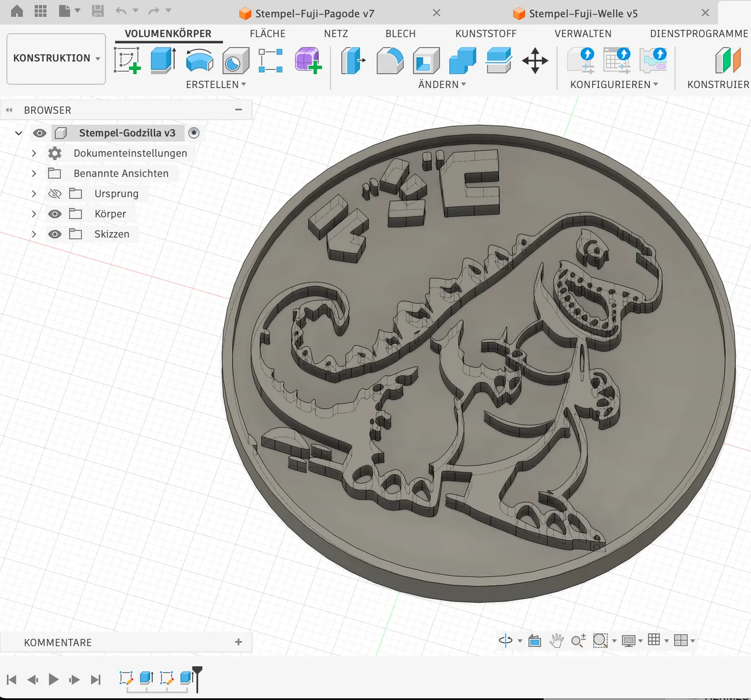Open the Stempel-Fuji-Pagode v7 document tab

coord(315,13)
